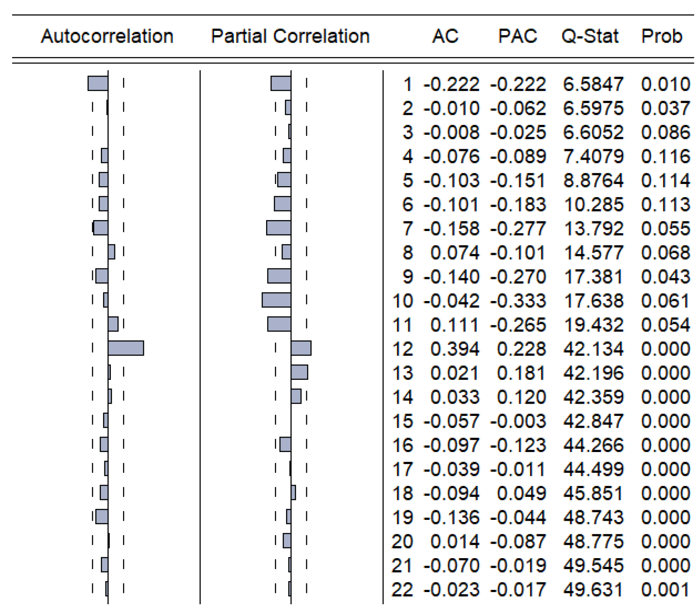Click the PAC value -0.333
Image resolution: width=700 pixels, height=616 pixels.
[518, 301]
